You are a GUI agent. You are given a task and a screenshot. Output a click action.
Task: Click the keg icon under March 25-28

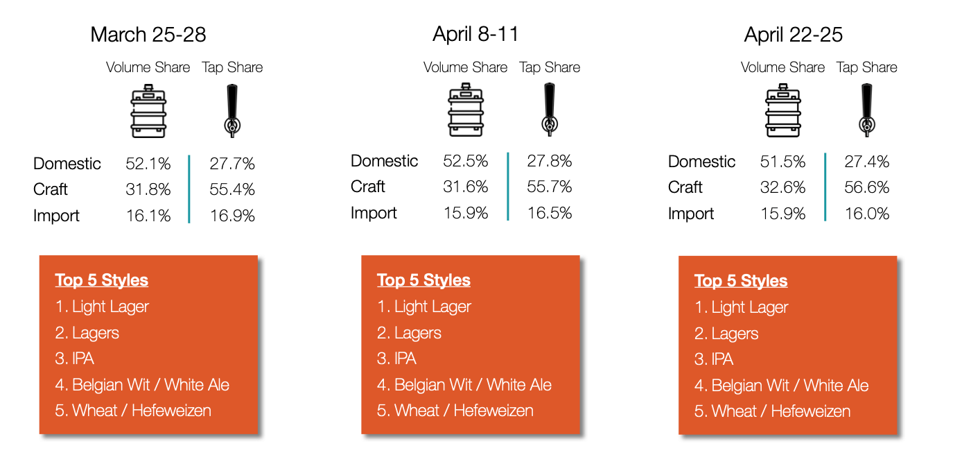pyautogui.click(x=148, y=111)
